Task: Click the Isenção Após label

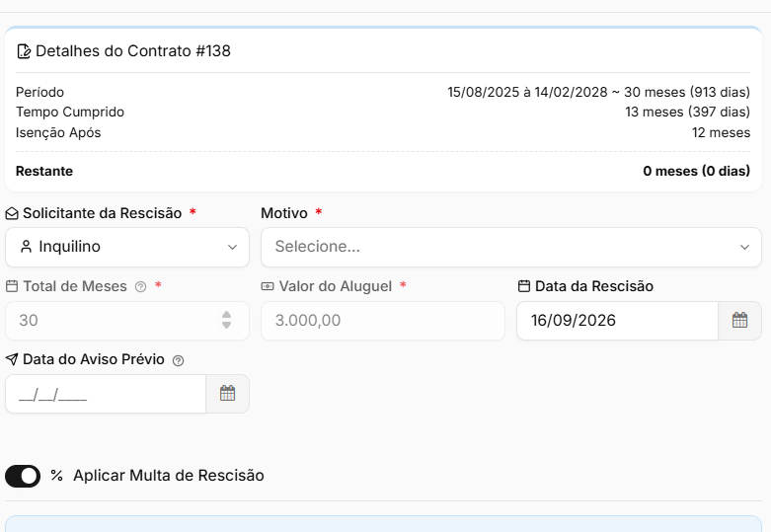Action: (x=58, y=133)
